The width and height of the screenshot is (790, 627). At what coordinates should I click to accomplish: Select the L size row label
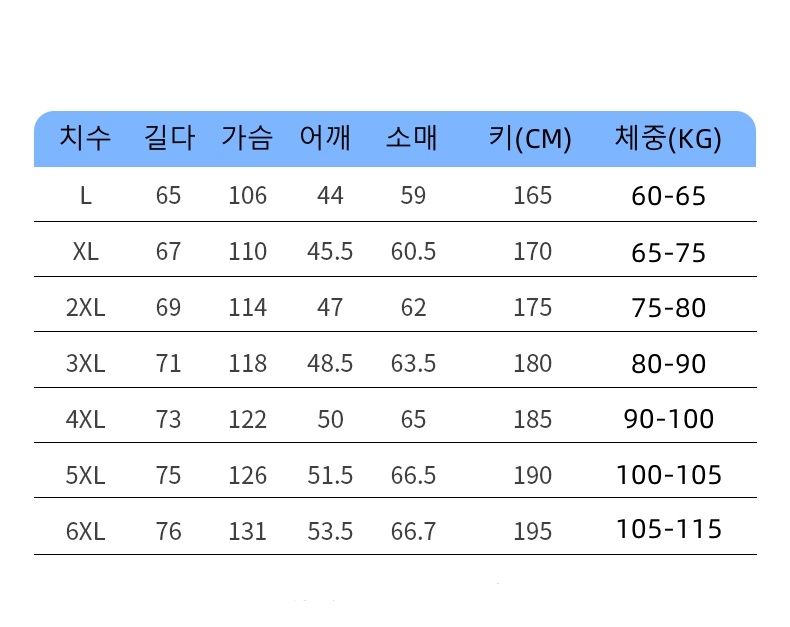85,195
